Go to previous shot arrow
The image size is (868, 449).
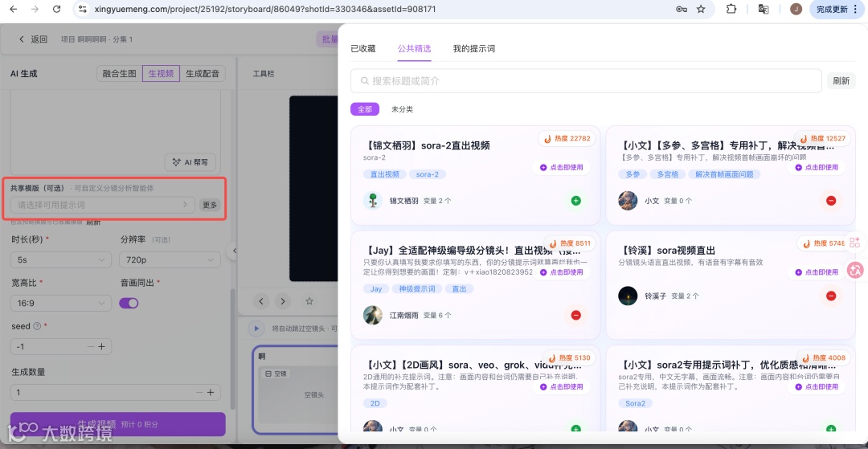[261, 301]
